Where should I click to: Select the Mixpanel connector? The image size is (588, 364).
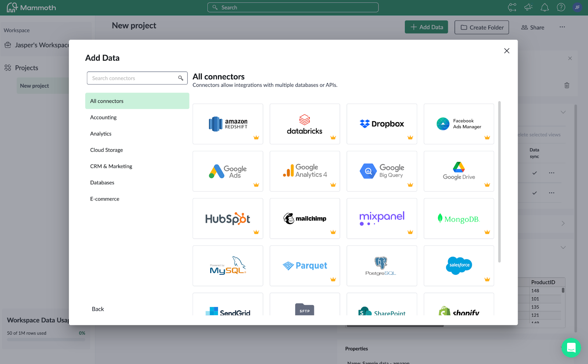(x=382, y=219)
